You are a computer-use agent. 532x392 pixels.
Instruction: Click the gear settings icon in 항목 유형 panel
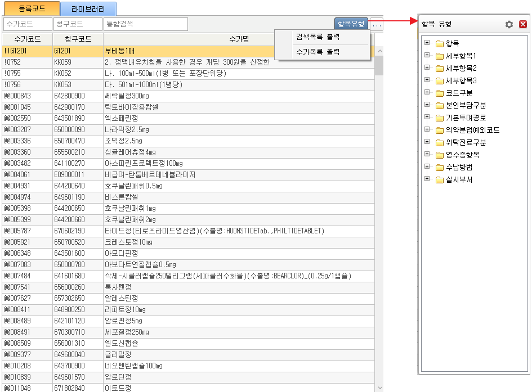(509, 24)
